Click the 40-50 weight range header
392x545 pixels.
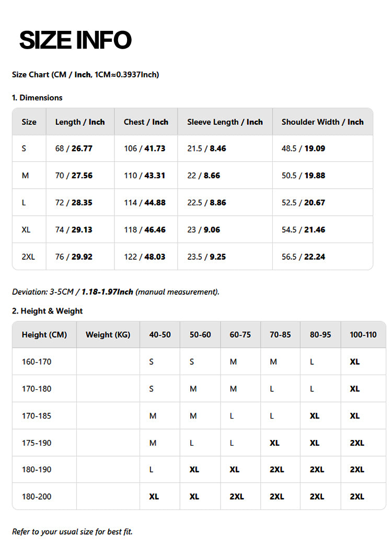pyautogui.click(x=160, y=334)
